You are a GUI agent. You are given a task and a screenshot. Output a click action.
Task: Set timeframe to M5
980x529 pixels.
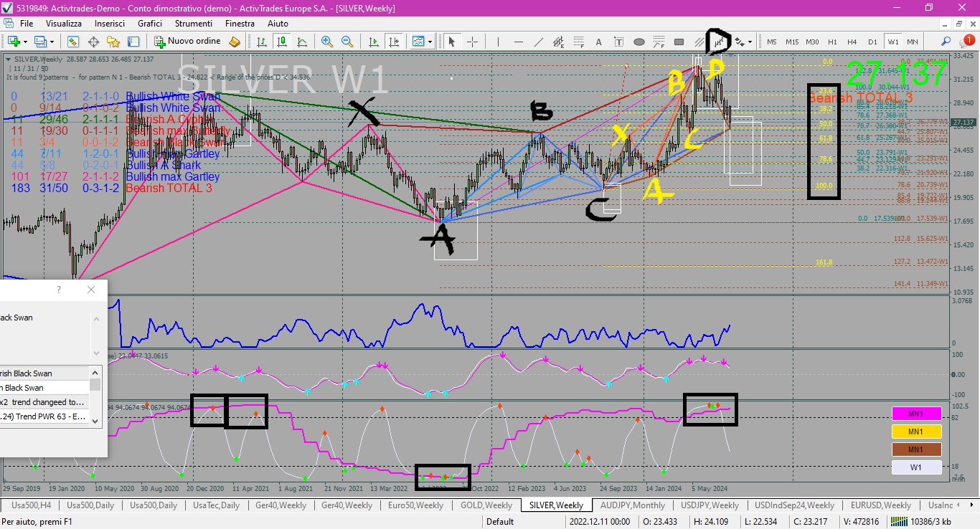click(x=772, y=42)
